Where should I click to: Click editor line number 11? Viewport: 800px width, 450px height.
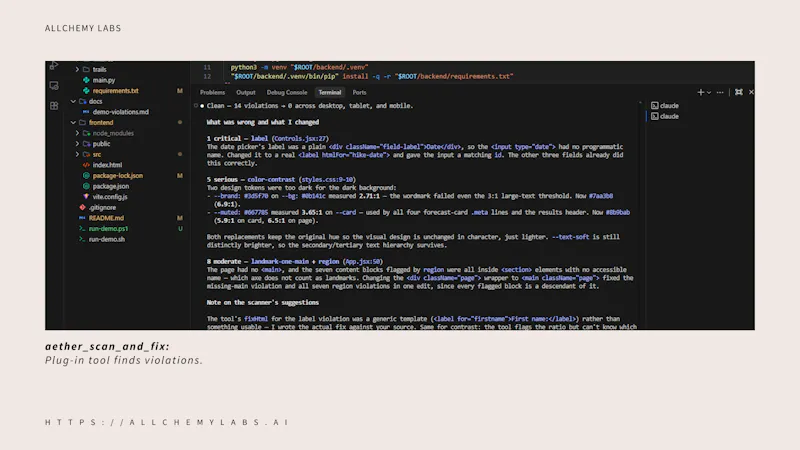click(207, 67)
